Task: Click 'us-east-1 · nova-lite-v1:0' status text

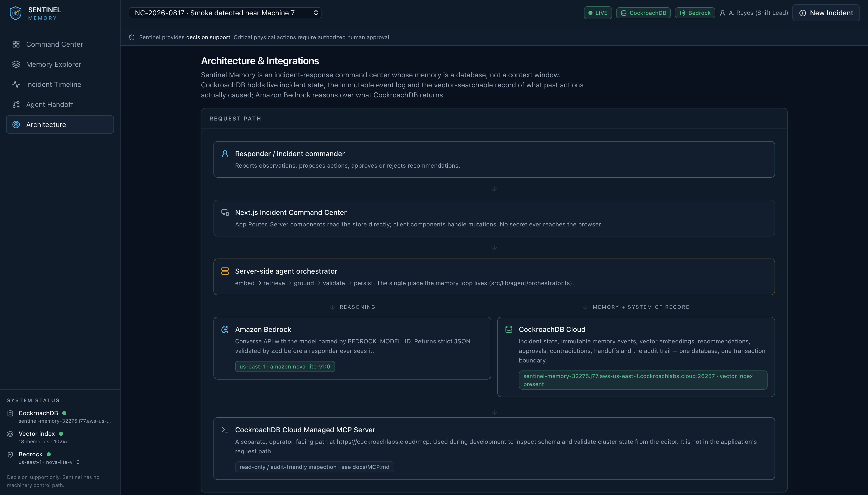Action: pyautogui.click(x=49, y=462)
